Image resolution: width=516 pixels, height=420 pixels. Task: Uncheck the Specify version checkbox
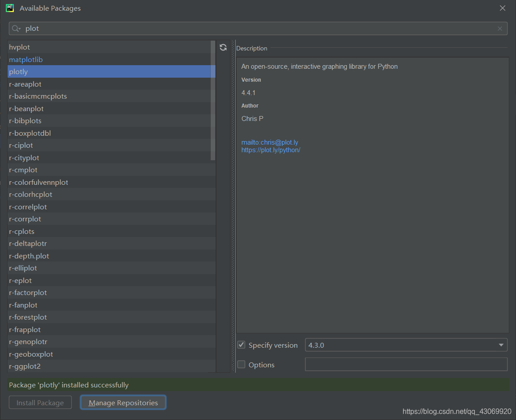[241, 345]
